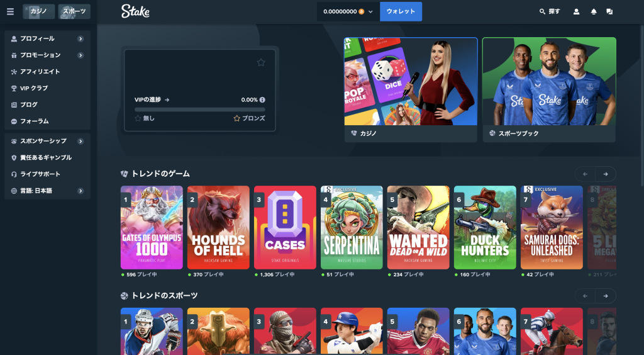Open the フォーラム menu item
644x355 pixels.
(47, 121)
